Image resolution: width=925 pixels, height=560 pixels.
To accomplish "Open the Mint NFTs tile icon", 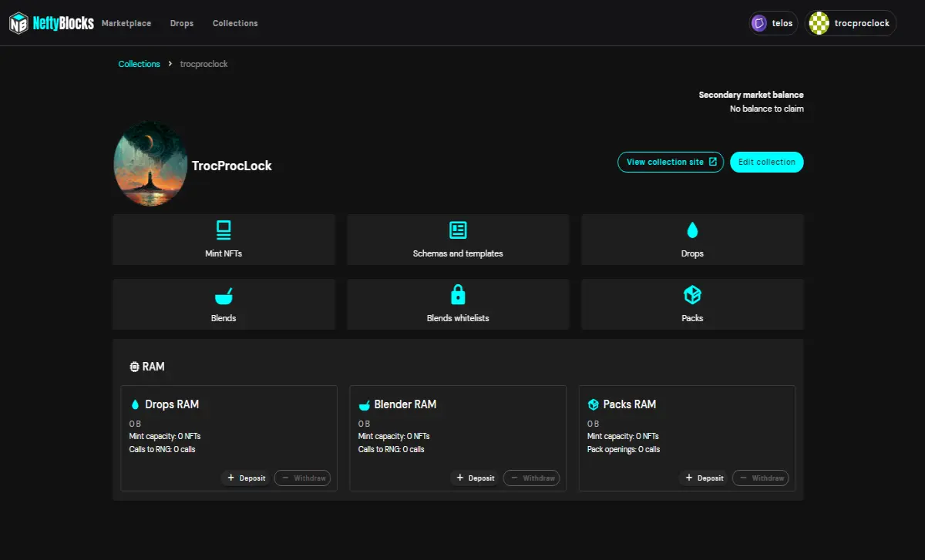I will pyautogui.click(x=224, y=230).
